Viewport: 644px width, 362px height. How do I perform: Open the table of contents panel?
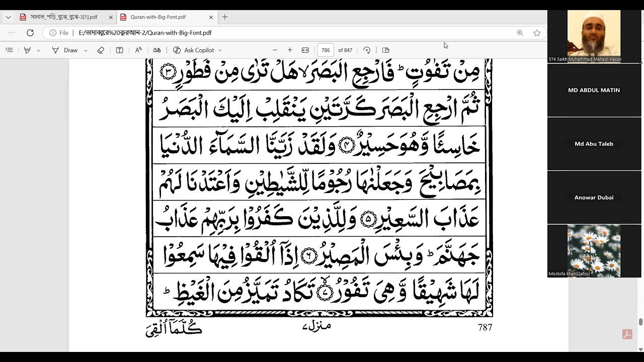tap(9, 50)
